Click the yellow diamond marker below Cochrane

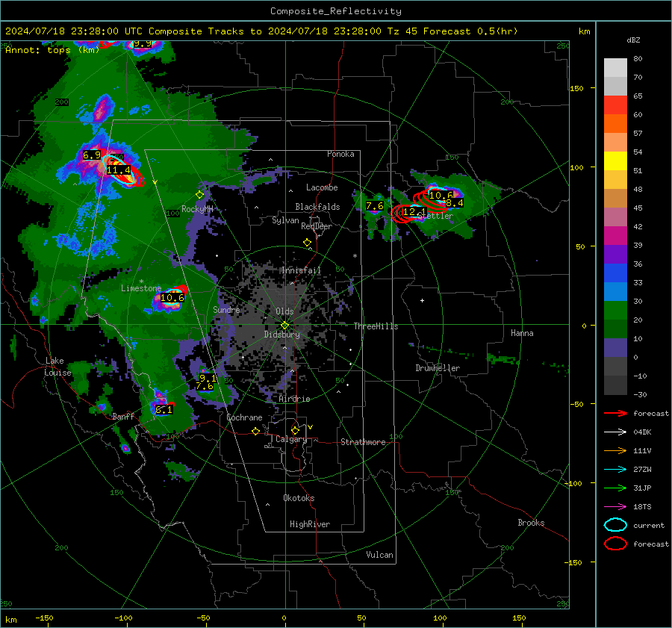(256, 432)
